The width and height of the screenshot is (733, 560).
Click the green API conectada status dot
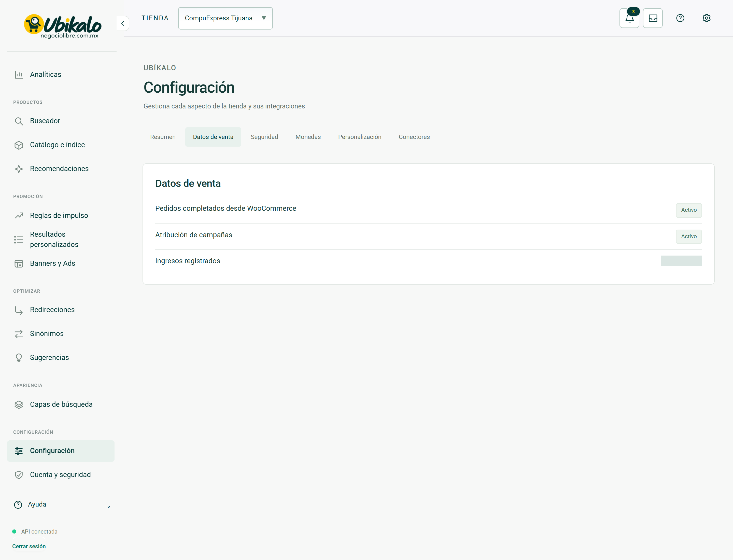[14, 531]
